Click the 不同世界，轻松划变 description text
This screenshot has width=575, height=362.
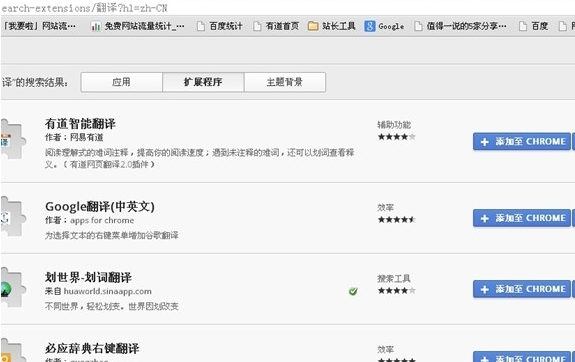point(111,306)
